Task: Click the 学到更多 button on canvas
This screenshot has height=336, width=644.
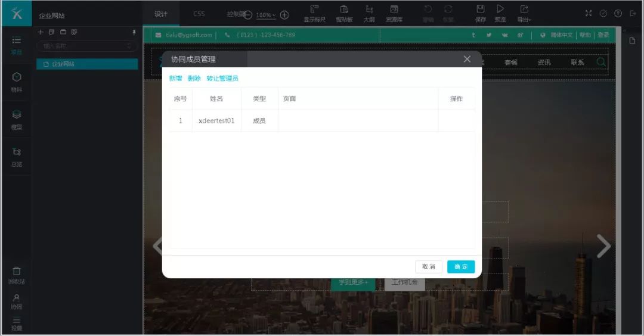Action: 353,282
